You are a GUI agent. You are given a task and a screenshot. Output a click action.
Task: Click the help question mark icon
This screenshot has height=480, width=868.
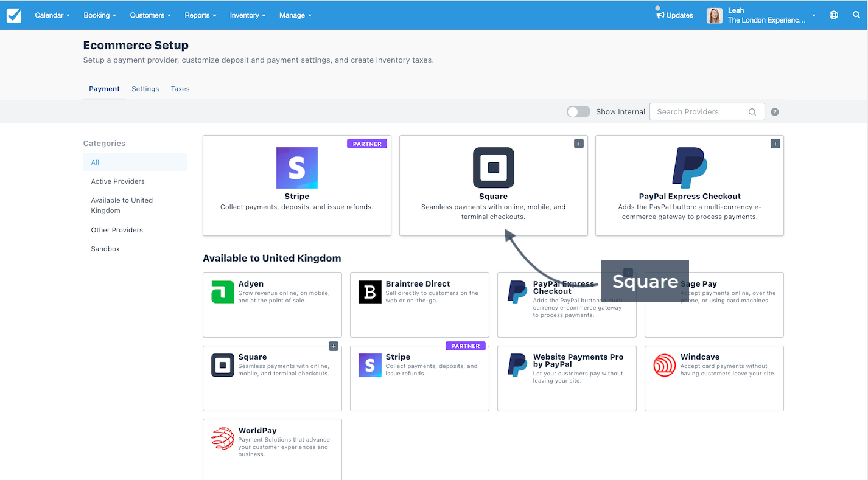(775, 112)
